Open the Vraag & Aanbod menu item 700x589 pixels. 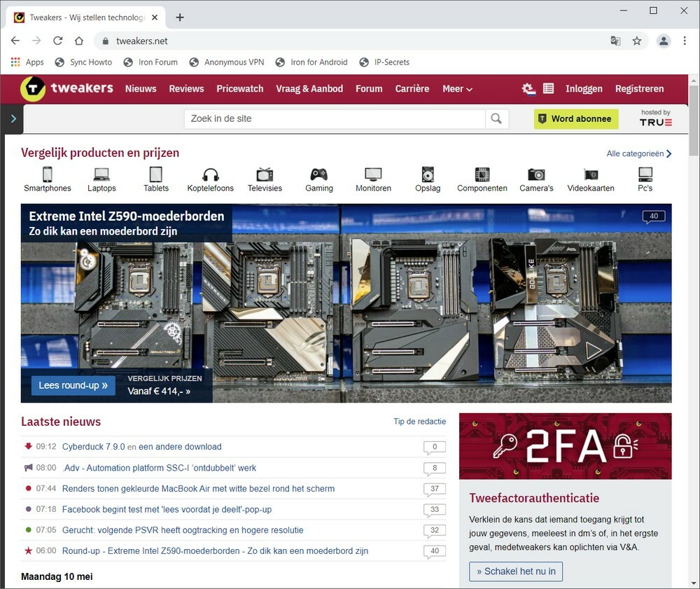309,89
